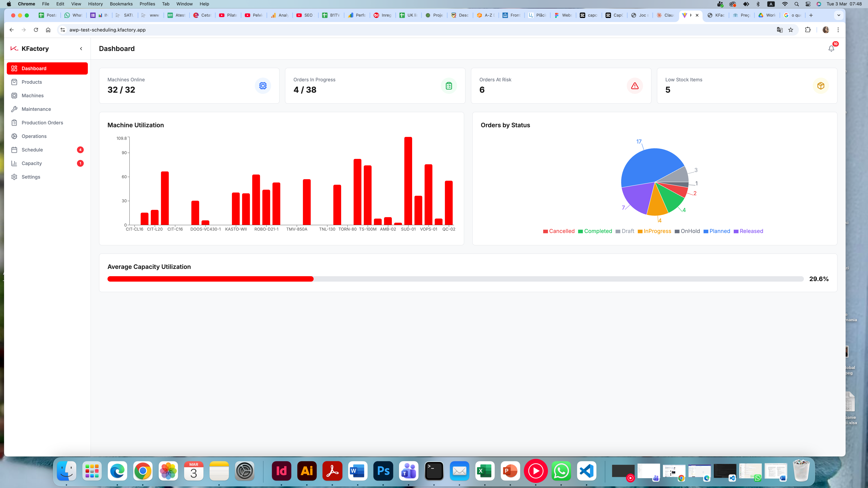This screenshot has height=488, width=868.
Task: Open the Schedule page
Action: click(x=47, y=150)
